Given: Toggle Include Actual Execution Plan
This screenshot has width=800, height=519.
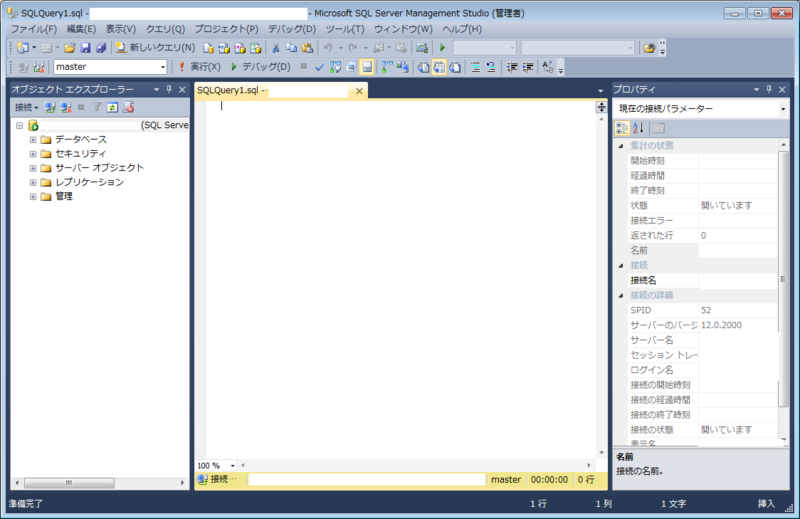Looking at the screenshot, I should tap(387, 67).
